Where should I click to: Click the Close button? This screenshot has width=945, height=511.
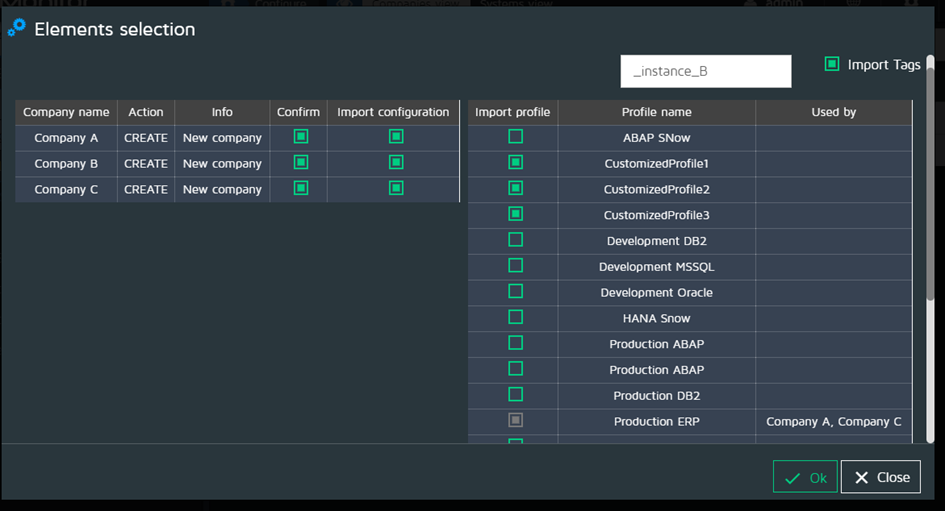pos(880,478)
